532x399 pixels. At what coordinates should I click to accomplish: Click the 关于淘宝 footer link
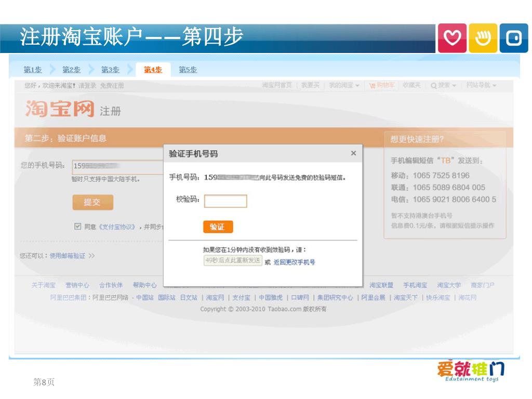pyautogui.click(x=44, y=285)
